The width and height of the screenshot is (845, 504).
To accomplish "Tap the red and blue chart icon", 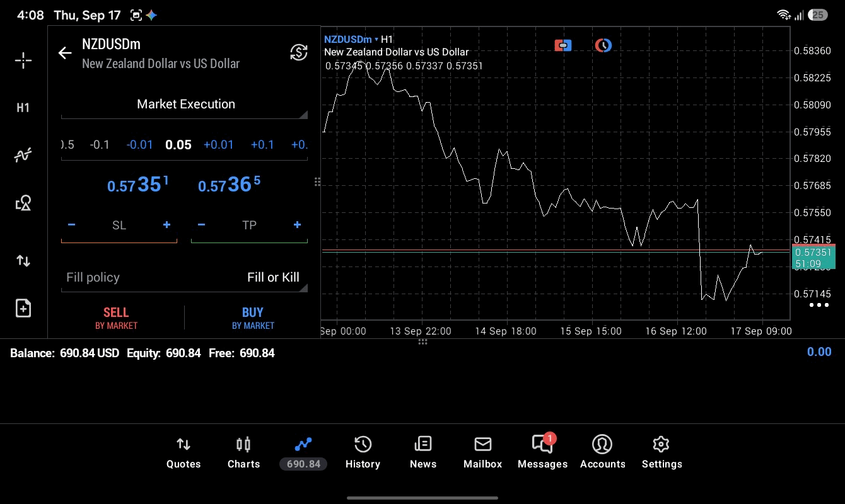I will (x=562, y=45).
